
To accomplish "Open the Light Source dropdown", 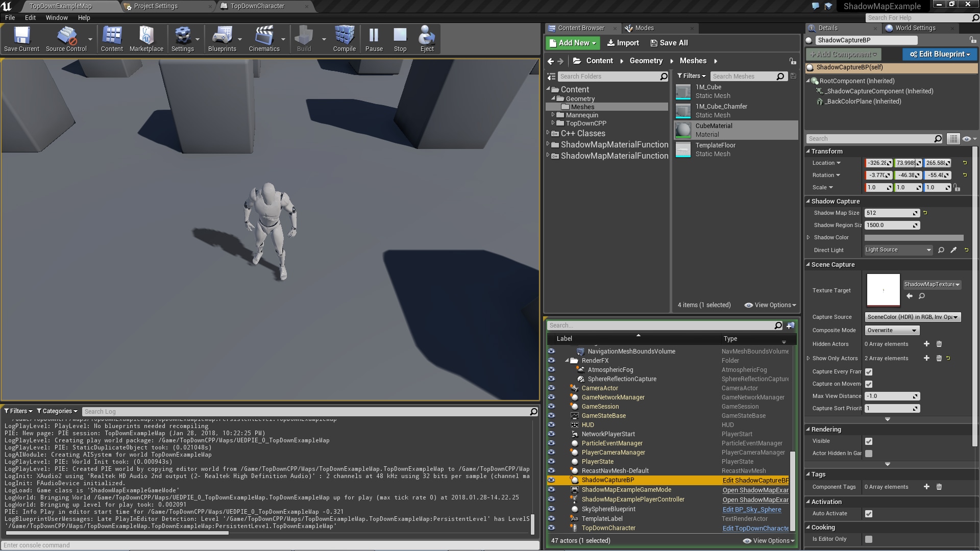I will pyautogui.click(x=898, y=250).
